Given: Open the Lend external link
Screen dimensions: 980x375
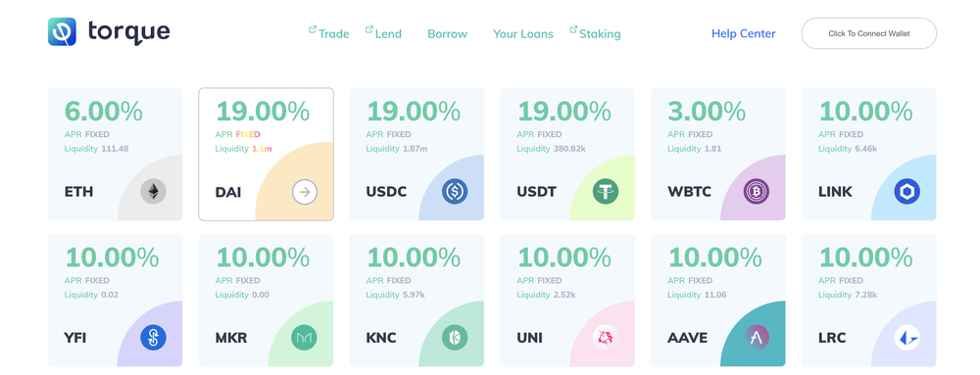Looking at the screenshot, I should [x=383, y=33].
